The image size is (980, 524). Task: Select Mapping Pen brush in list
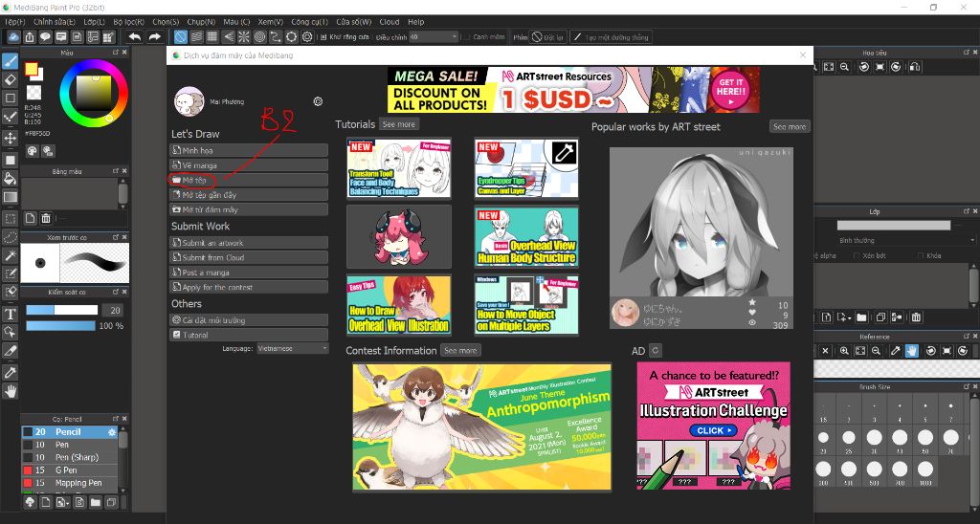(69, 483)
